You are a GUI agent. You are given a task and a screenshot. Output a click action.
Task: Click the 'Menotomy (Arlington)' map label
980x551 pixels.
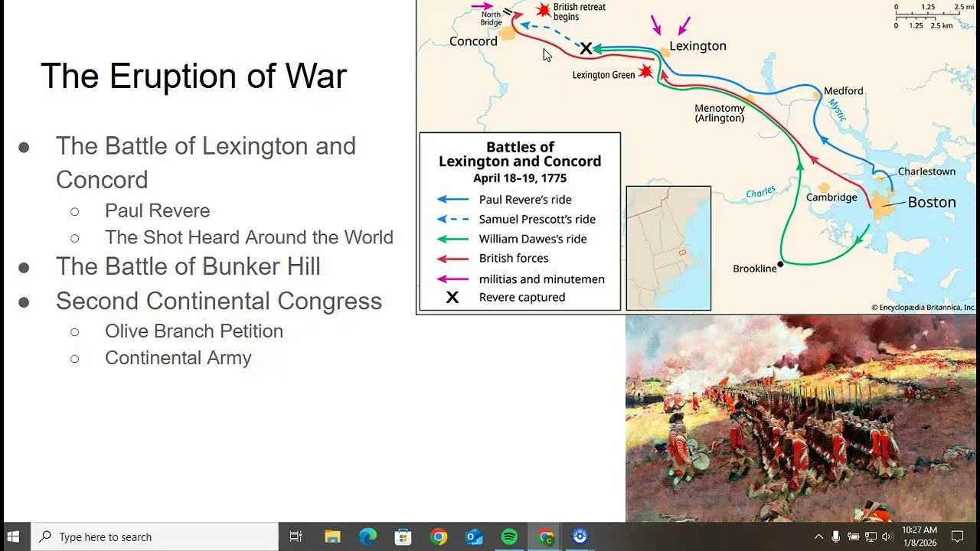click(720, 113)
